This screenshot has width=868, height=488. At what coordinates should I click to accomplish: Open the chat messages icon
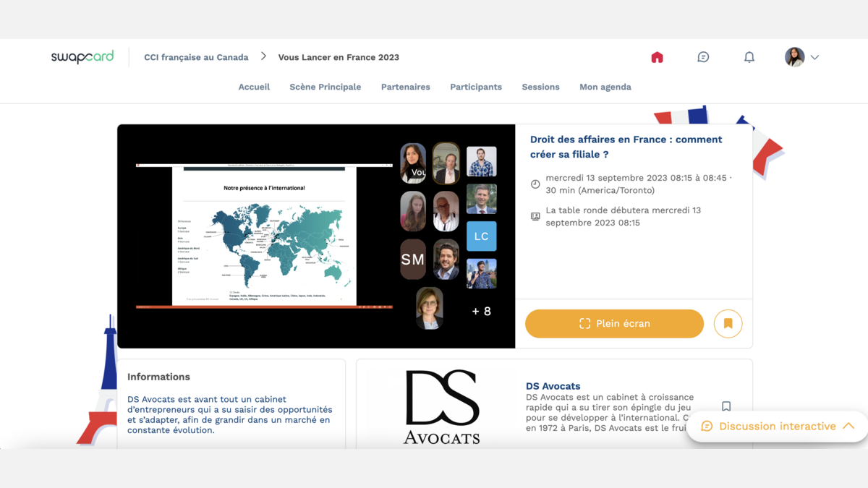point(703,57)
